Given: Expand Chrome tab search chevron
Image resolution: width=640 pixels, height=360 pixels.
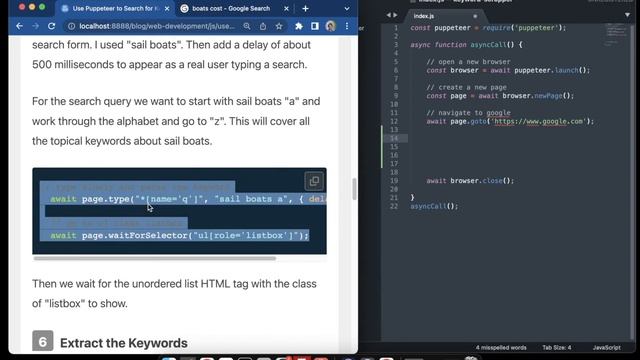Looking at the screenshot, I should [347, 9].
